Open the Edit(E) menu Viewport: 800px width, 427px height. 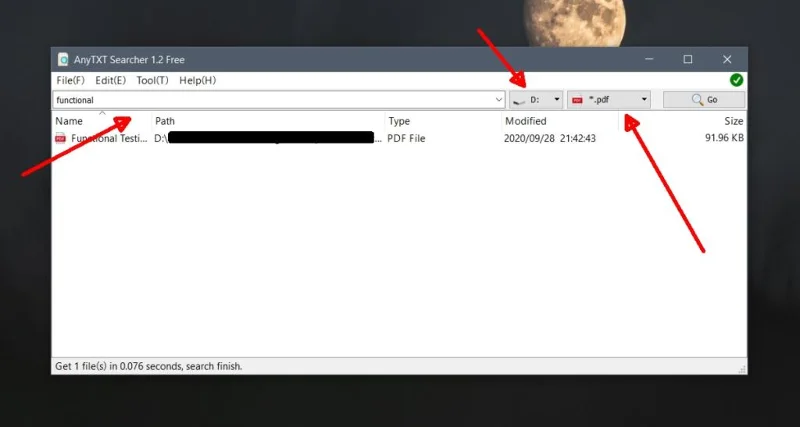110,81
